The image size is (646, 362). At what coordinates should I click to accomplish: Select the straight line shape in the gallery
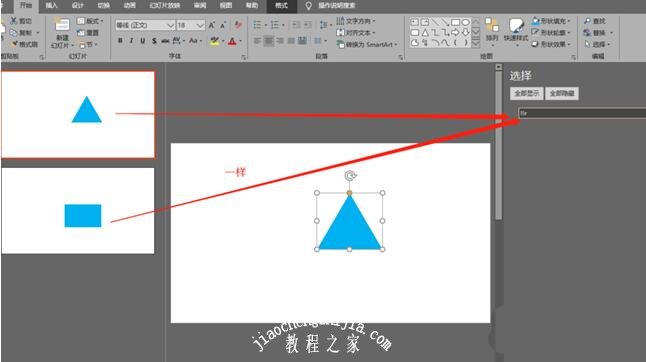435,22
